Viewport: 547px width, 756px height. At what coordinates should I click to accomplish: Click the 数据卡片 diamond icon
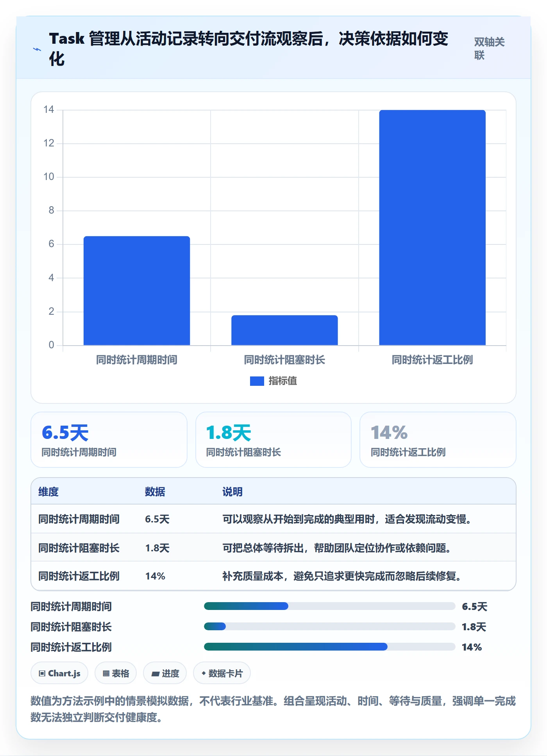coord(204,673)
